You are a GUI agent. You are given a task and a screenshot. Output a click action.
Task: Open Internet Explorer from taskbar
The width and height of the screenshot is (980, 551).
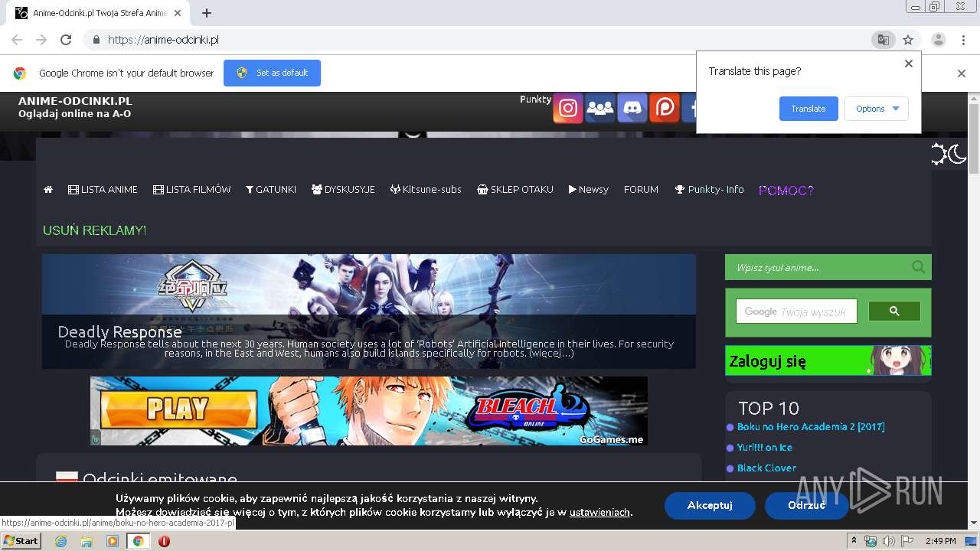point(61,541)
